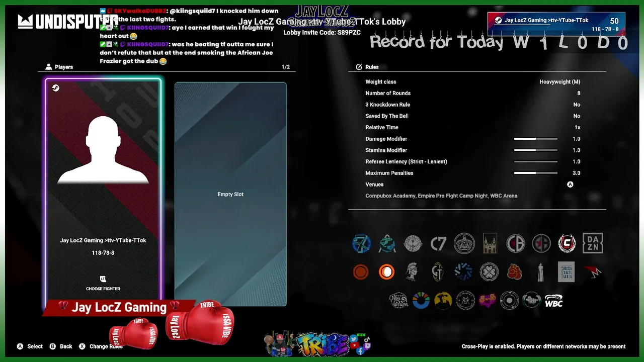The width and height of the screenshot is (644, 362).
Task: Change the Number of Rounds value 8
Action: point(579,93)
